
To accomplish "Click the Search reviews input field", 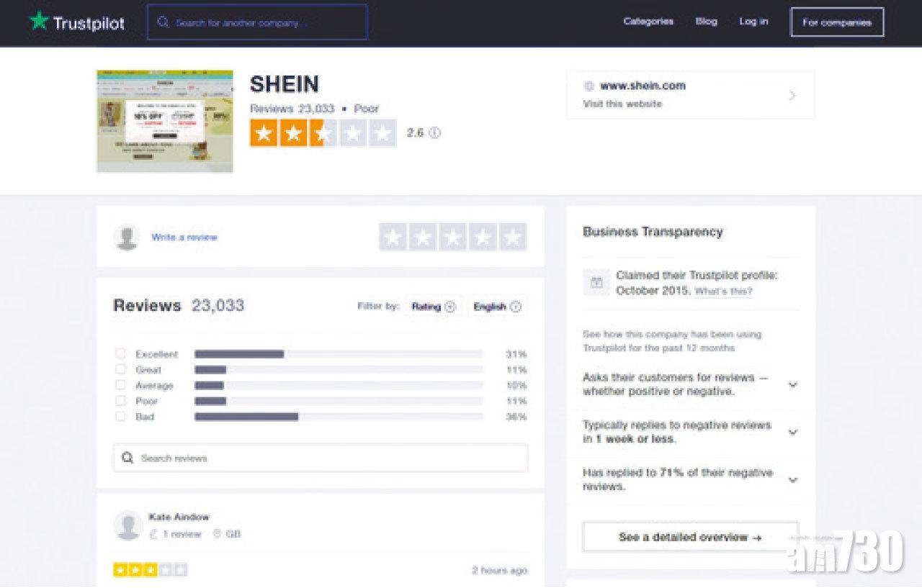I will point(321,458).
